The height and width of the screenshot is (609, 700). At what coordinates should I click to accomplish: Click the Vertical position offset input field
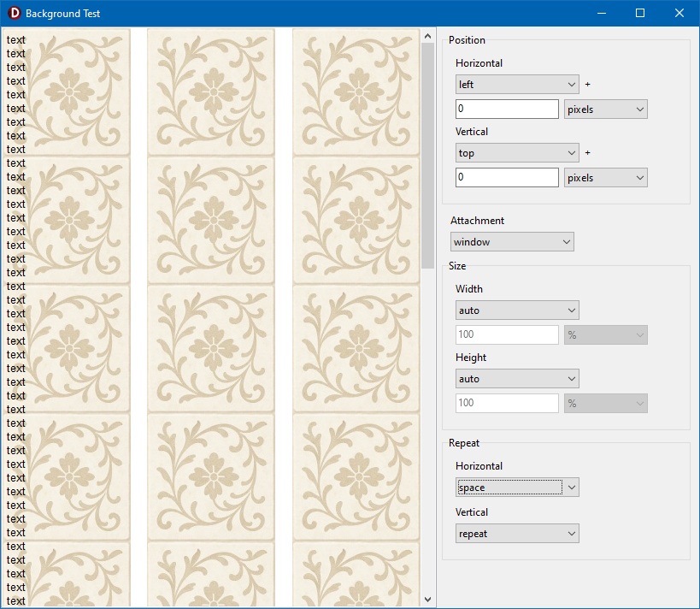click(x=507, y=178)
